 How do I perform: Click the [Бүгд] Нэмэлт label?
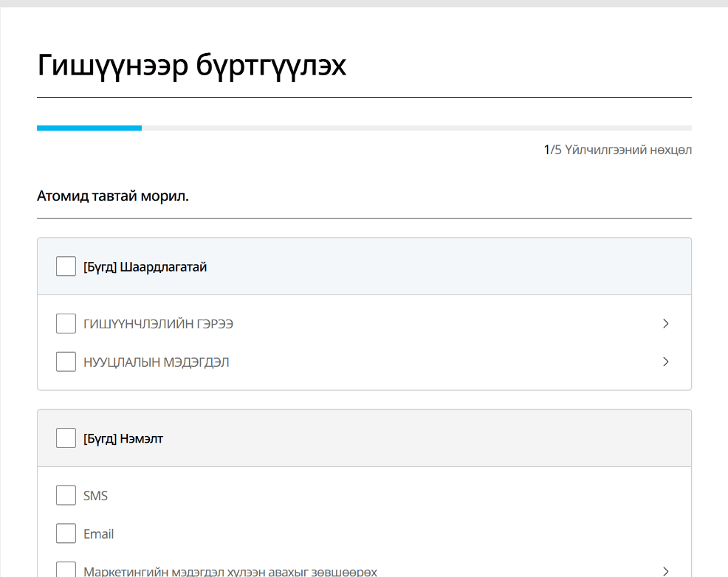click(x=123, y=439)
